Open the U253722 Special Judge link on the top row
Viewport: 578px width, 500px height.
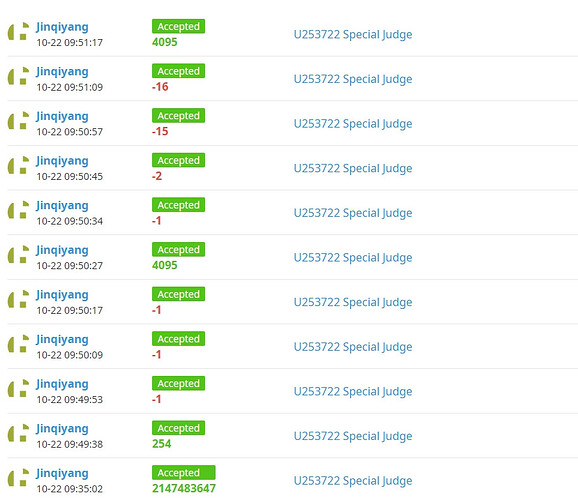353,35
